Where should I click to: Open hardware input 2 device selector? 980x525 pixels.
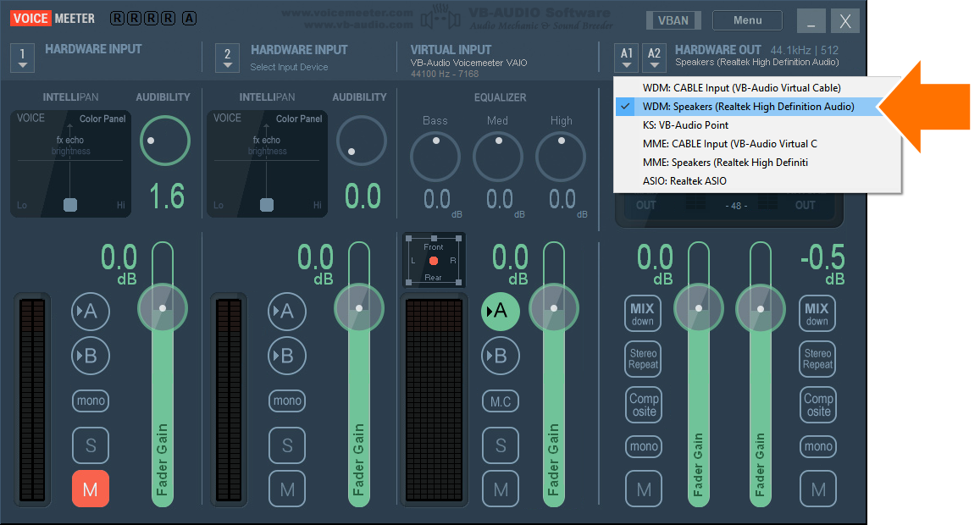[x=227, y=58]
